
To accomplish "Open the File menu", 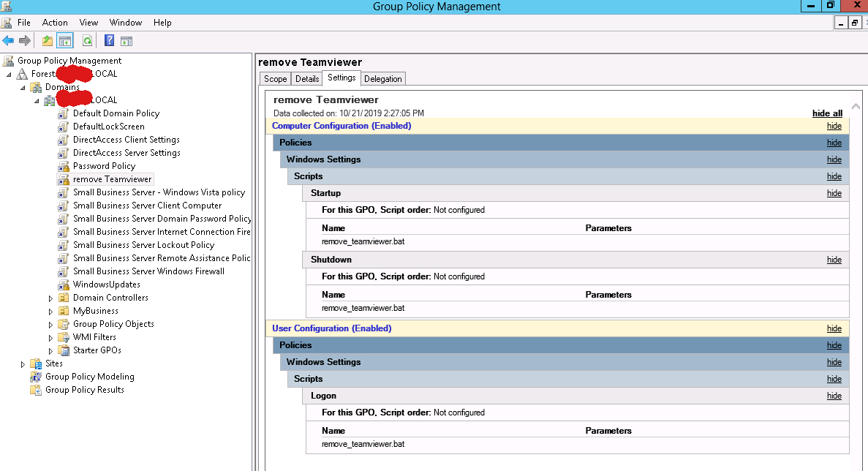I will (24, 23).
